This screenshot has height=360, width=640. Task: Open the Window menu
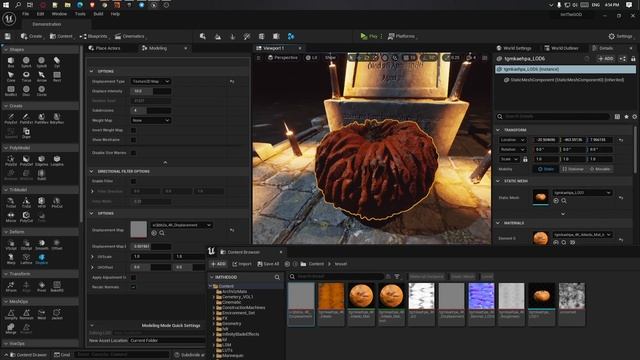click(59, 14)
